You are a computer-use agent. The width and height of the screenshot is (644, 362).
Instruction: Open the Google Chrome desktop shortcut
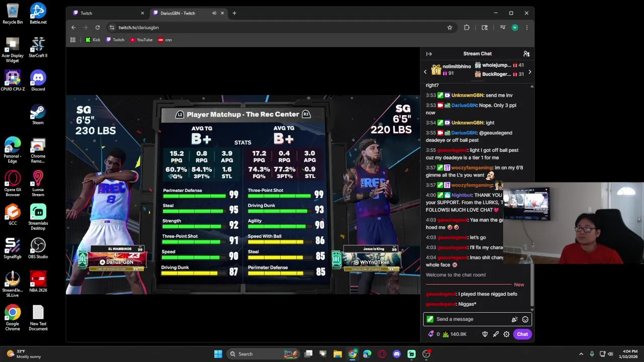coord(13,318)
